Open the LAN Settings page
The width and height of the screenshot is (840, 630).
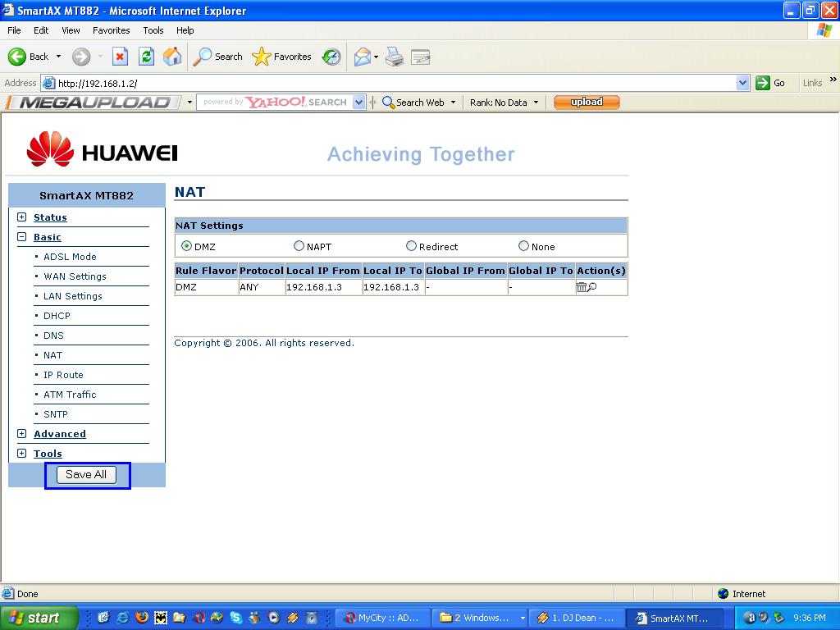(73, 296)
